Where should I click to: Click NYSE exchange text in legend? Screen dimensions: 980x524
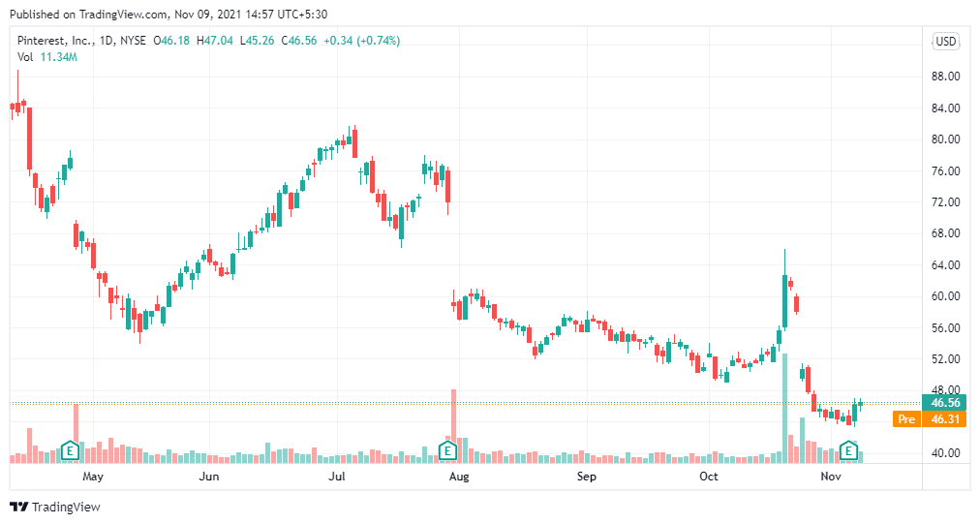pos(133,41)
